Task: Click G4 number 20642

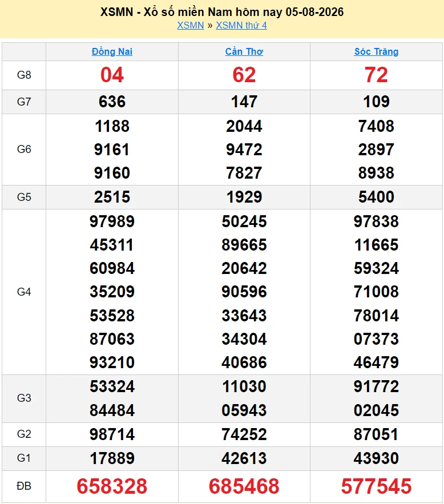Action: 244,268
